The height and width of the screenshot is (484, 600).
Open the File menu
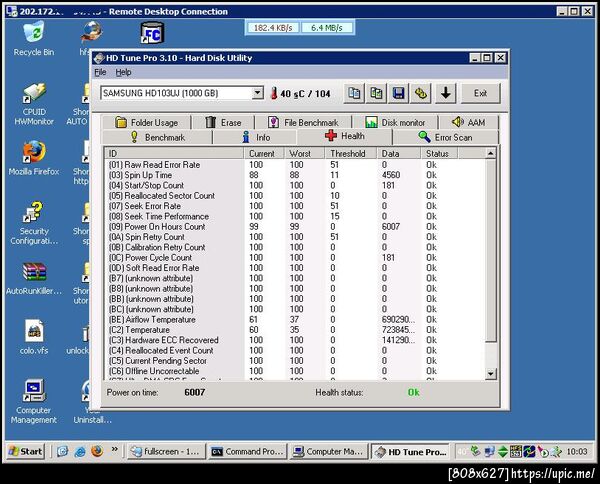(x=100, y=72)
